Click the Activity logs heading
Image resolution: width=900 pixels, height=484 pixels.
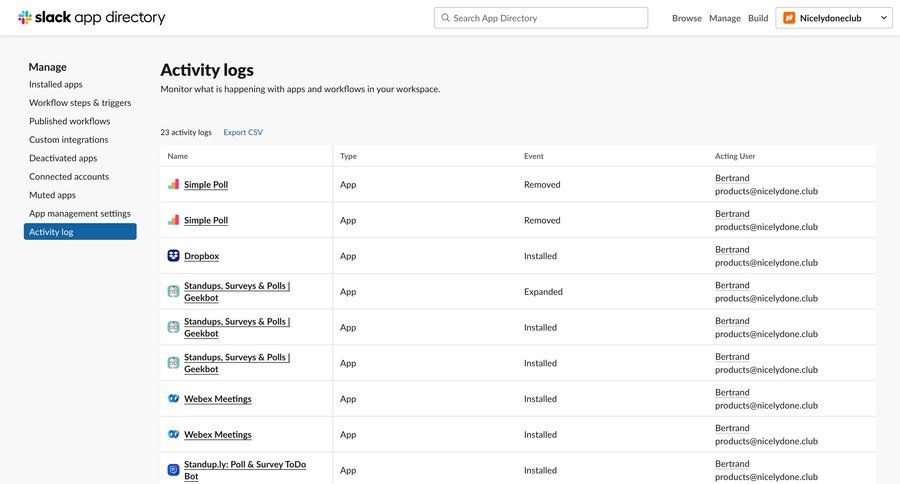(x=207, y=70)
